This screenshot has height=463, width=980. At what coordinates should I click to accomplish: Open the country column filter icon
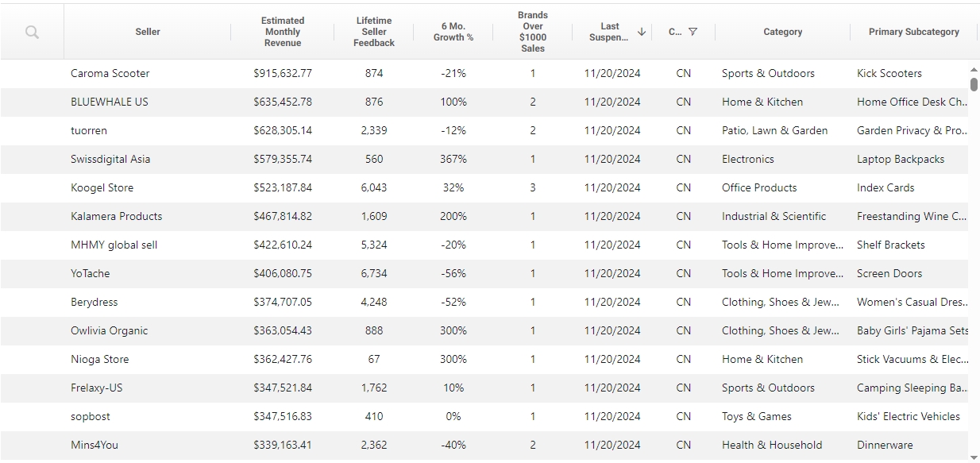point(693,32)
